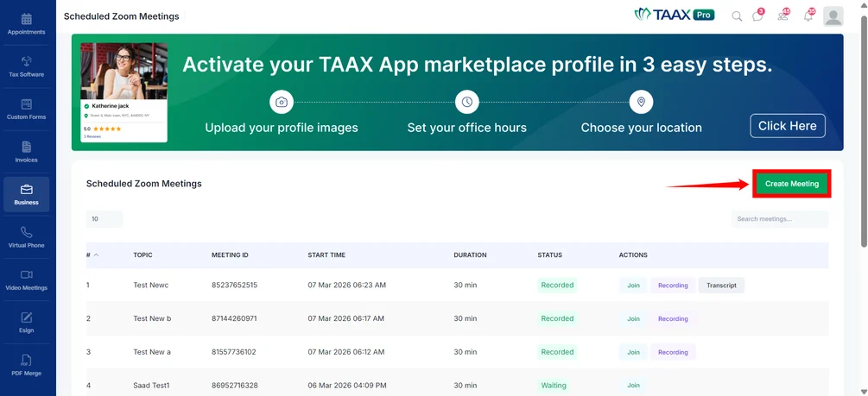Select the Business briefcase icon
This screenshot has width=868, height=396.
pos(26,190)
